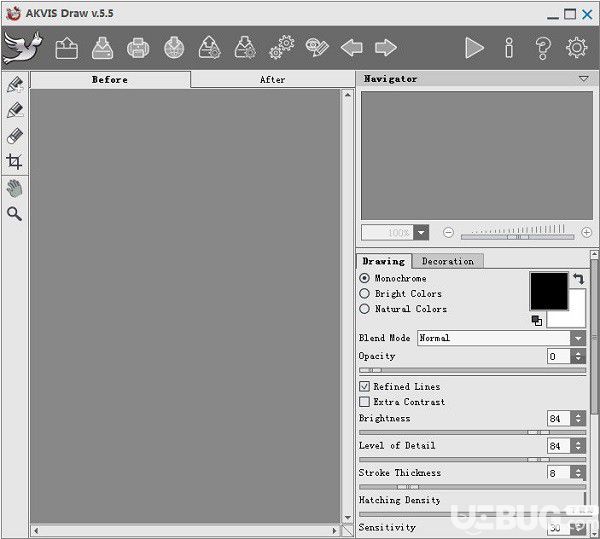Switch to the After tab
The width and height of the screenshot is (600, 539).
click(272, 80)
